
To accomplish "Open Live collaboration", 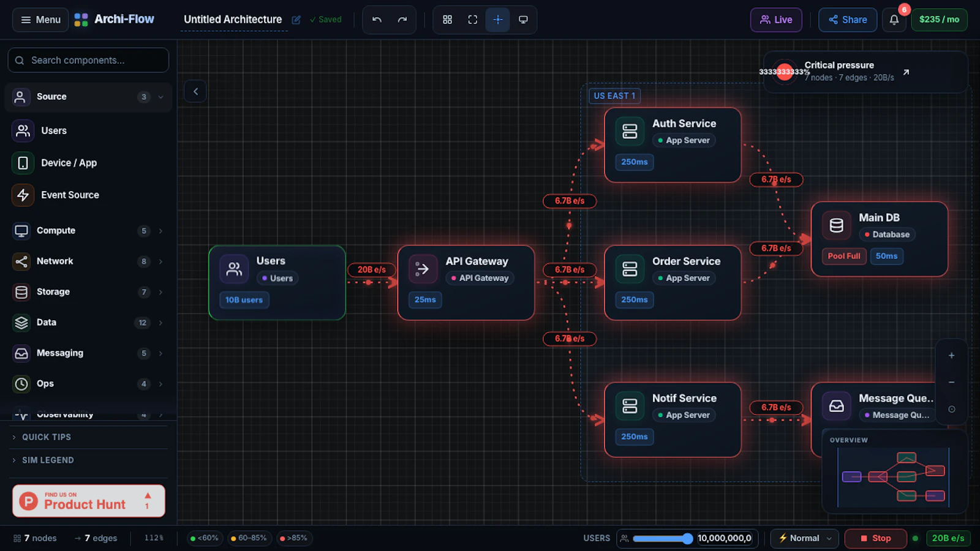I will [776, 20].
